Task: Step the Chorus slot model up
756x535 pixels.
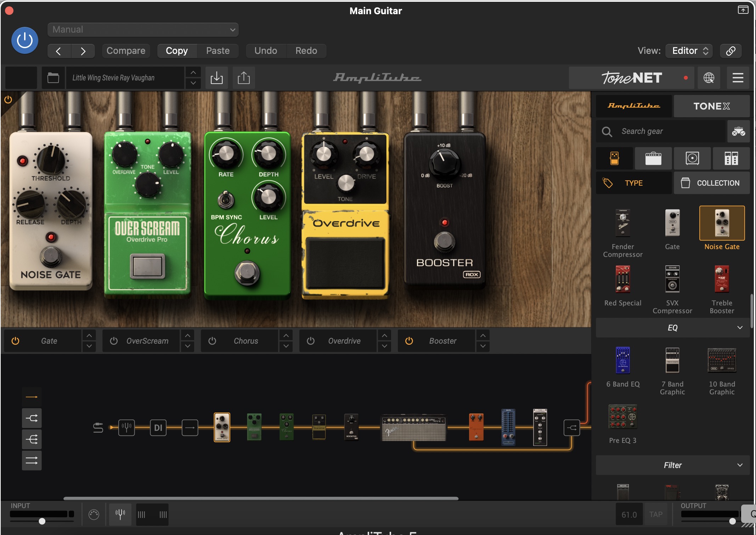Action: [x=286, y=335]
